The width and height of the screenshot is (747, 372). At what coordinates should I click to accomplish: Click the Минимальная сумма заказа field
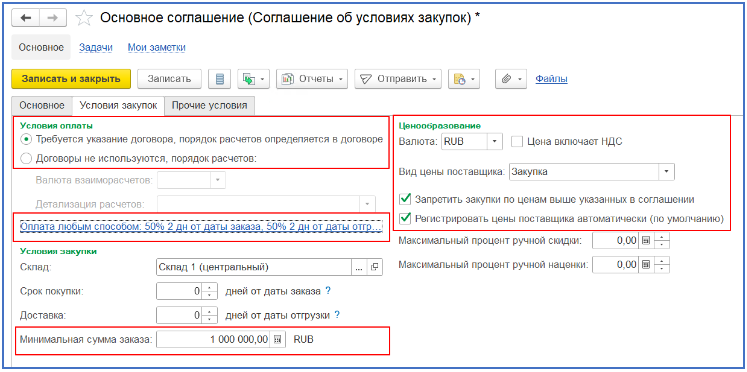coord(213,340)
